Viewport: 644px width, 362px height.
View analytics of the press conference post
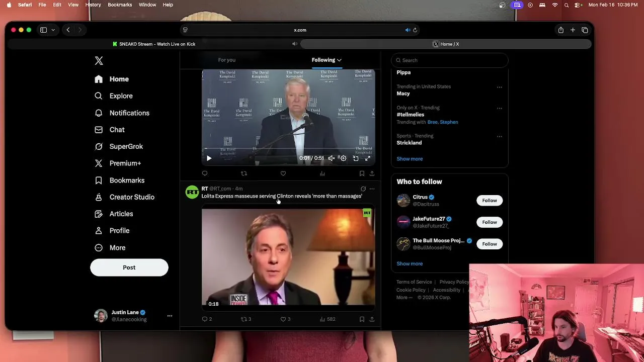(x=323, y=173)
